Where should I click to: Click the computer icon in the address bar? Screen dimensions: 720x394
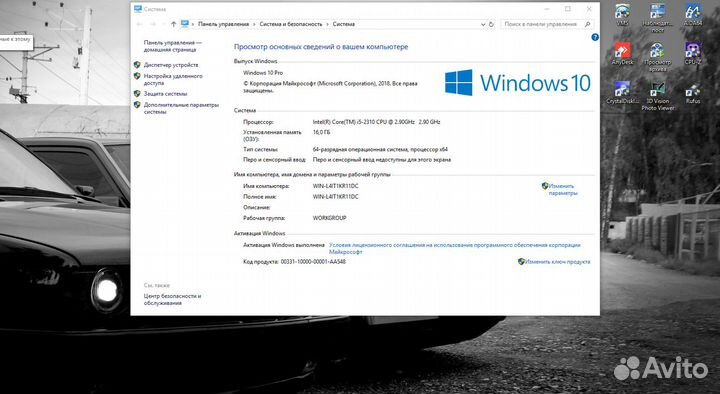(x=185, y=24)
